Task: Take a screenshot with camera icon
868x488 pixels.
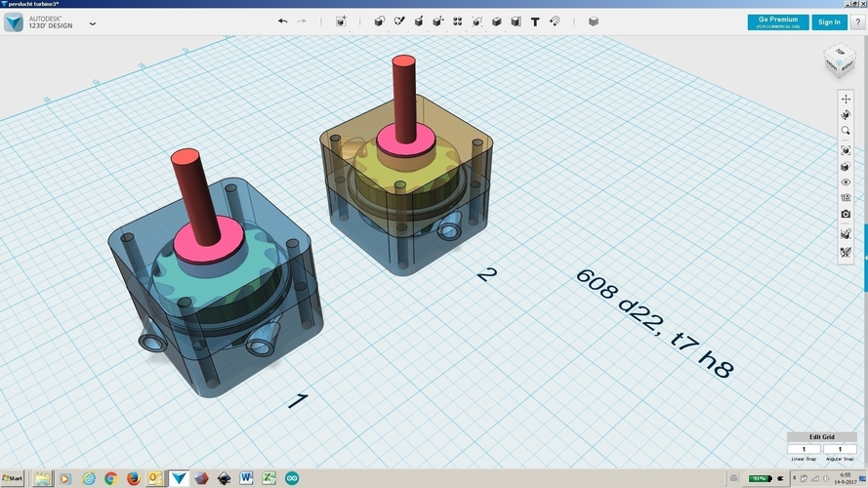Action: [846, 214]
